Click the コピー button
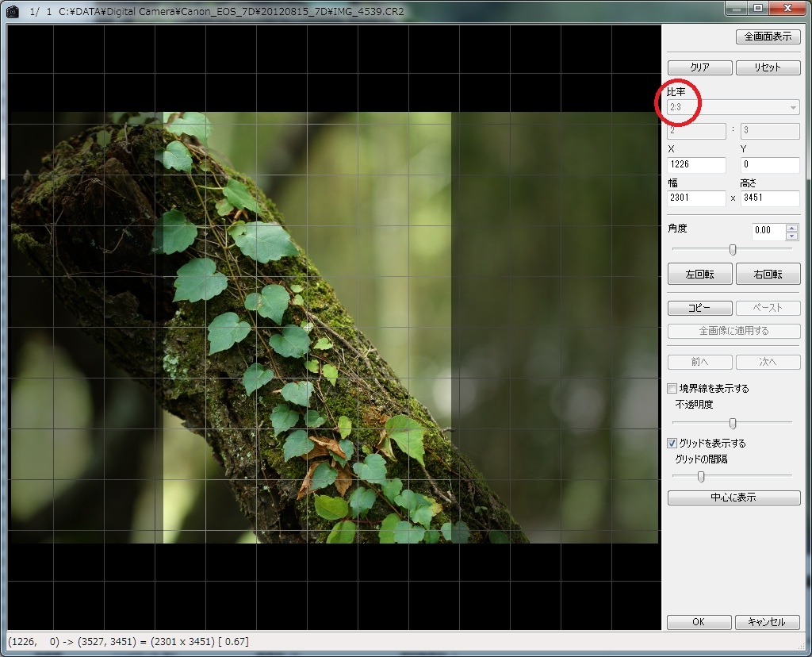The image size is (812, 657). tap(699, 308)
